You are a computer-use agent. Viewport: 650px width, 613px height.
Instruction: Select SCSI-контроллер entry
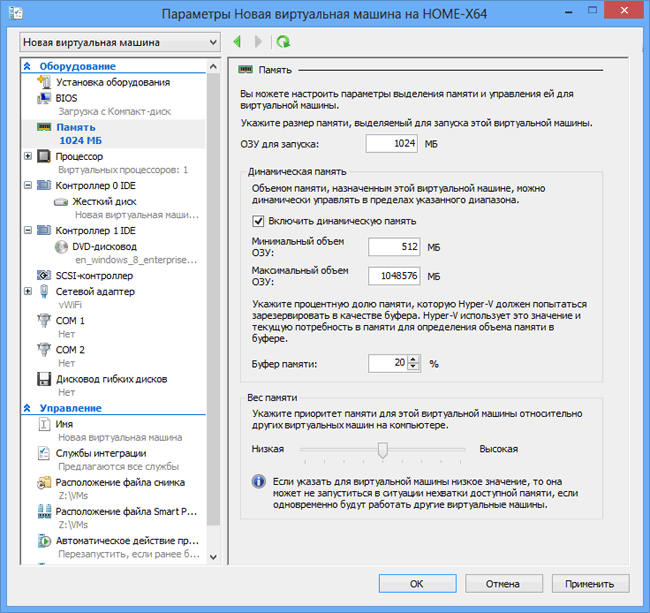[x=94, y=276]
